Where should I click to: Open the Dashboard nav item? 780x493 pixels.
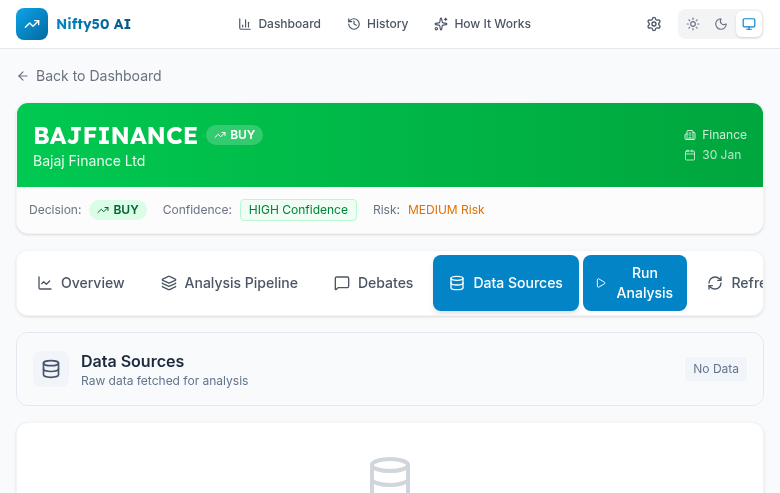tap(280, 24)
